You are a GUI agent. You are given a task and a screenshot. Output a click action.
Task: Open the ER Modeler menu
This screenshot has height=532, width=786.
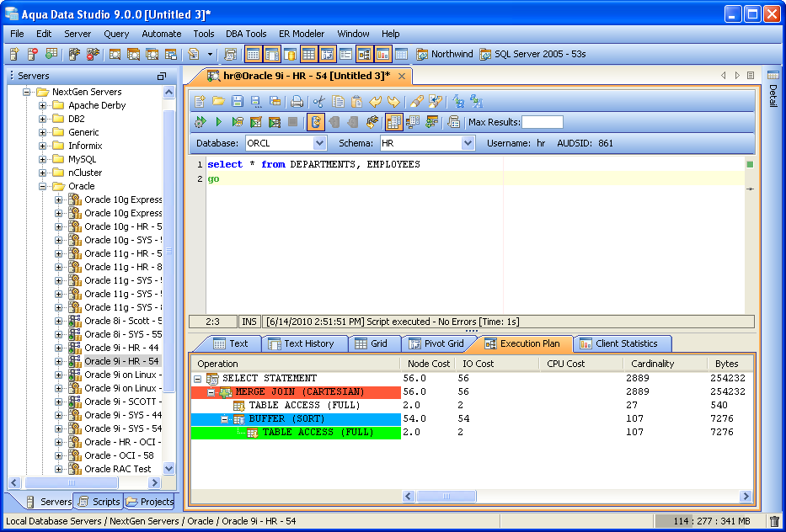coord(302,34)
